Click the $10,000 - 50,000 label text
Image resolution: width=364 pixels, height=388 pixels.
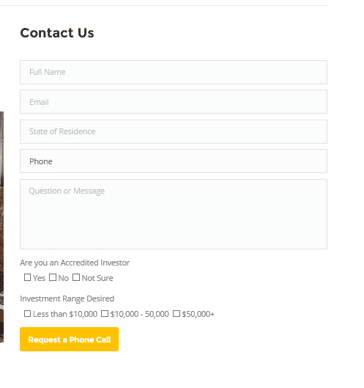(x=139, y=314)
